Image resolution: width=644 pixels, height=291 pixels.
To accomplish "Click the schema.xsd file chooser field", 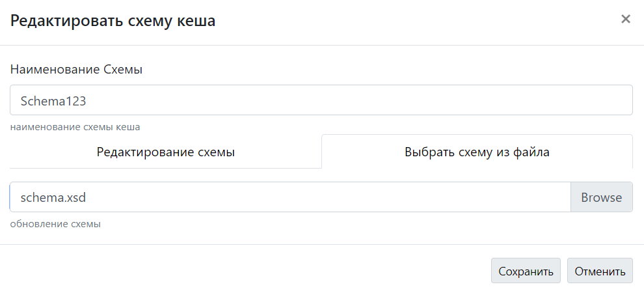I will coord(289,197).
